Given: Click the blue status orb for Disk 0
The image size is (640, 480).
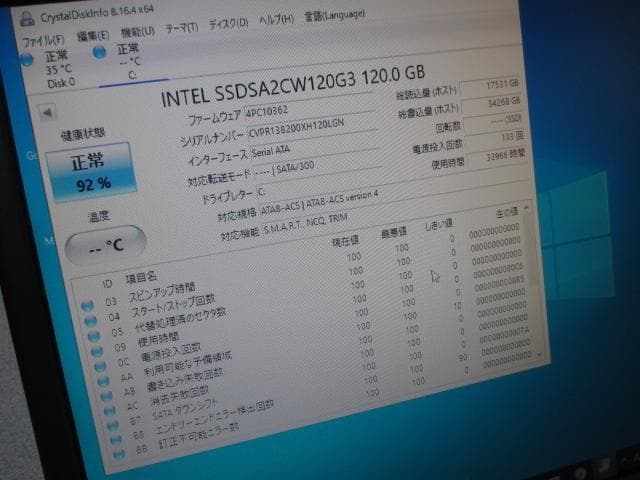Looking at the screenshot, I should pos(27,60).
